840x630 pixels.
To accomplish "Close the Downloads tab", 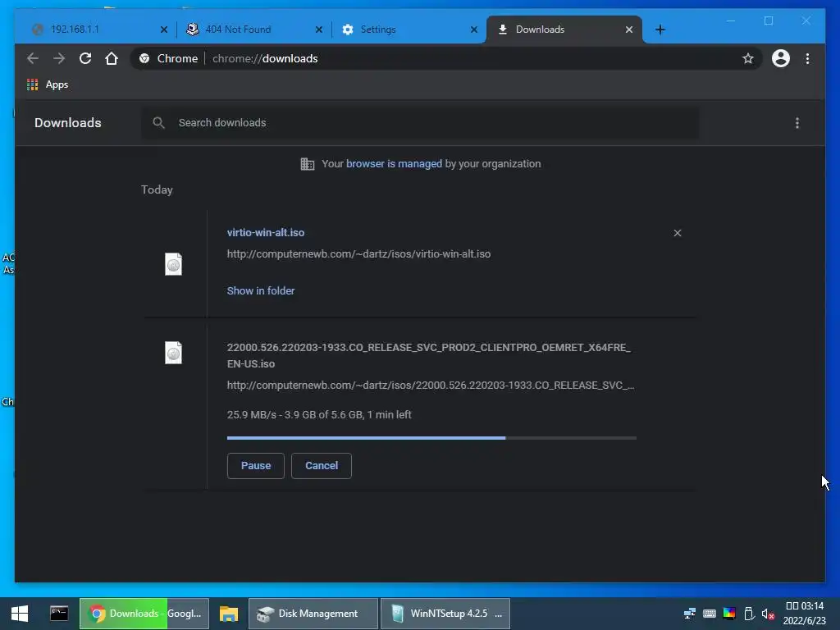I will pos(629,30).
